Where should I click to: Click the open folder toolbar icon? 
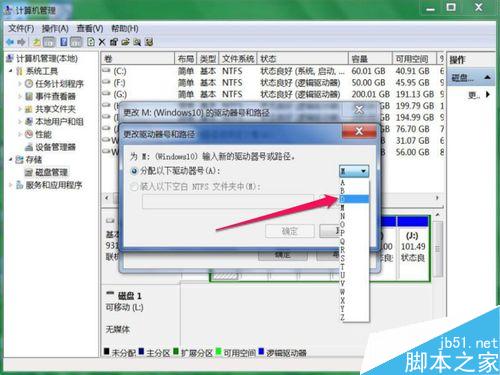[125, 42]
